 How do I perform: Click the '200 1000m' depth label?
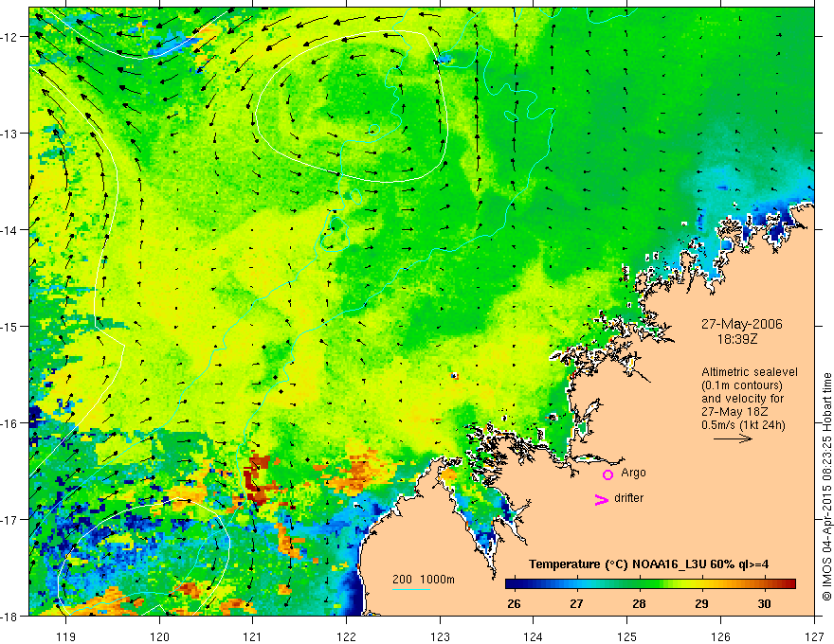[424, 580]
